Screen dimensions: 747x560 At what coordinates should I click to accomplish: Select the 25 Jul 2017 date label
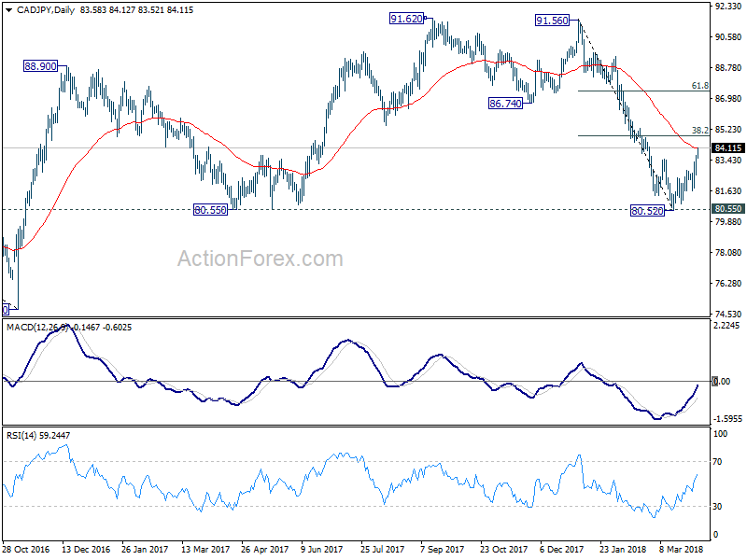tap(383, 549)
